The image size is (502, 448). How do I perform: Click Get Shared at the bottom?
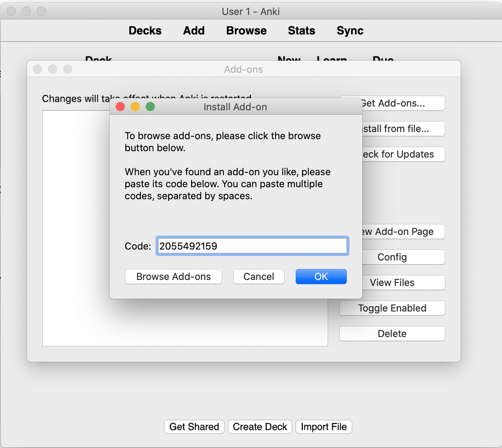point(194,427)
